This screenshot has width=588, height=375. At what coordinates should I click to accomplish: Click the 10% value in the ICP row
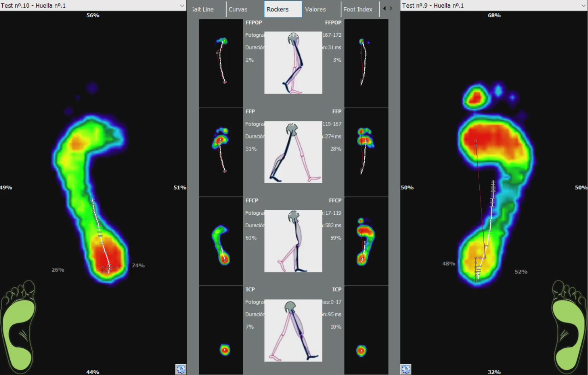point(336,327)
